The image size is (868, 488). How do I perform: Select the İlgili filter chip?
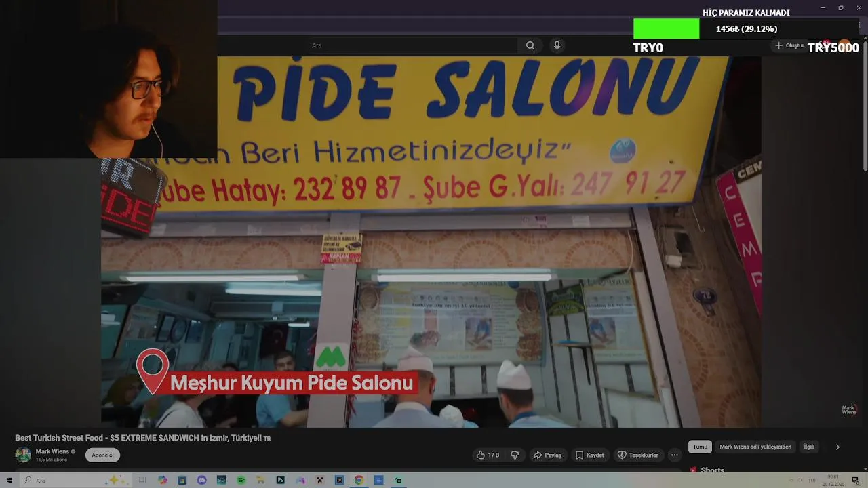click(x=809, y=447)
